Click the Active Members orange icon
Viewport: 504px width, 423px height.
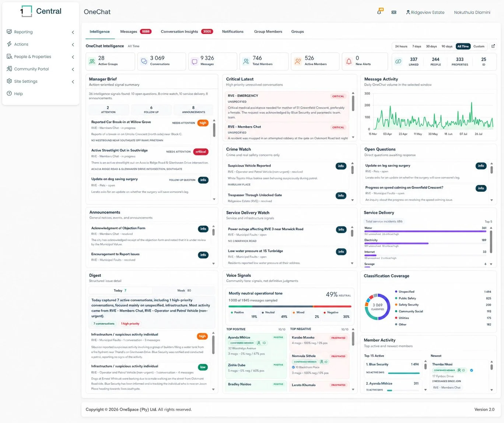point(298,61)
